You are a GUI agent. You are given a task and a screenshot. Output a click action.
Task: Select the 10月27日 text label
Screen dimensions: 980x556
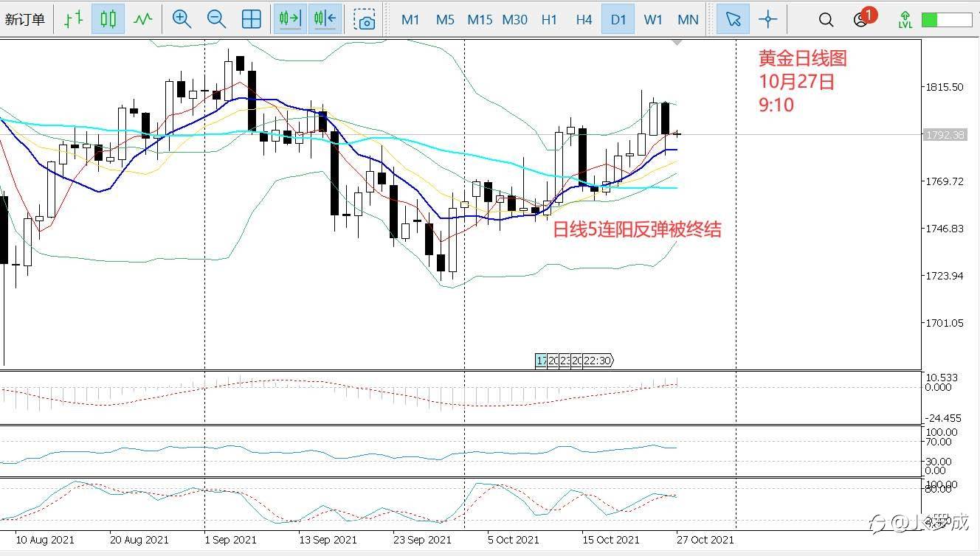tap(797, 81)
